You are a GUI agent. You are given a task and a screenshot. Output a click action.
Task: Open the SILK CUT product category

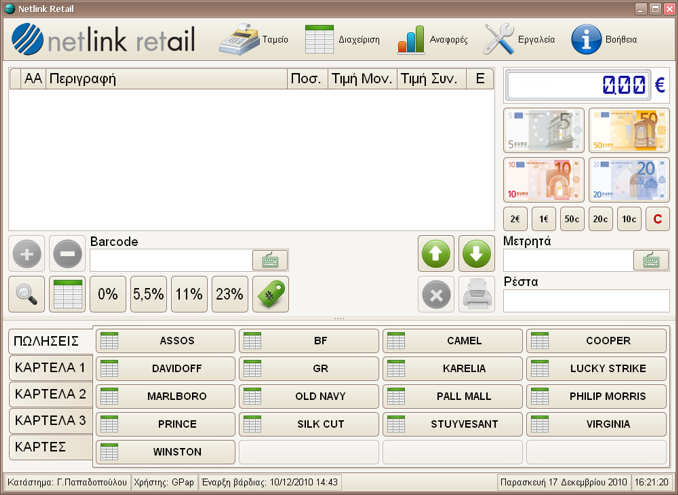coord(309,424)
